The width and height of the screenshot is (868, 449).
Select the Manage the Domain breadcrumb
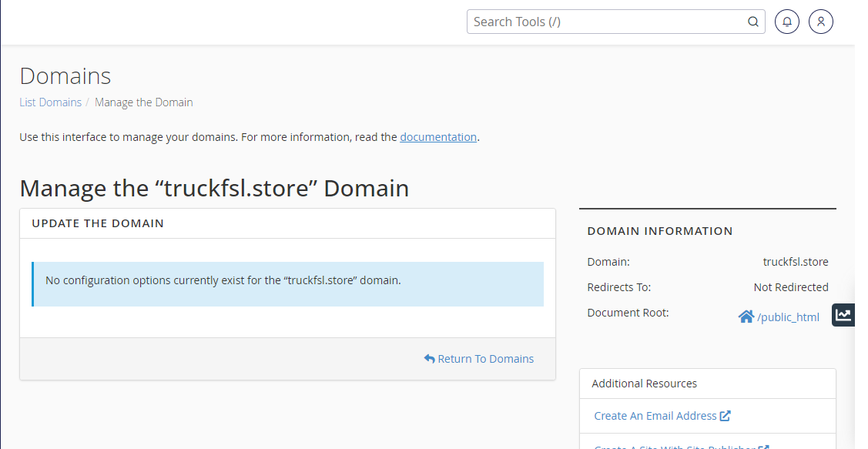[x=143, y=102]
